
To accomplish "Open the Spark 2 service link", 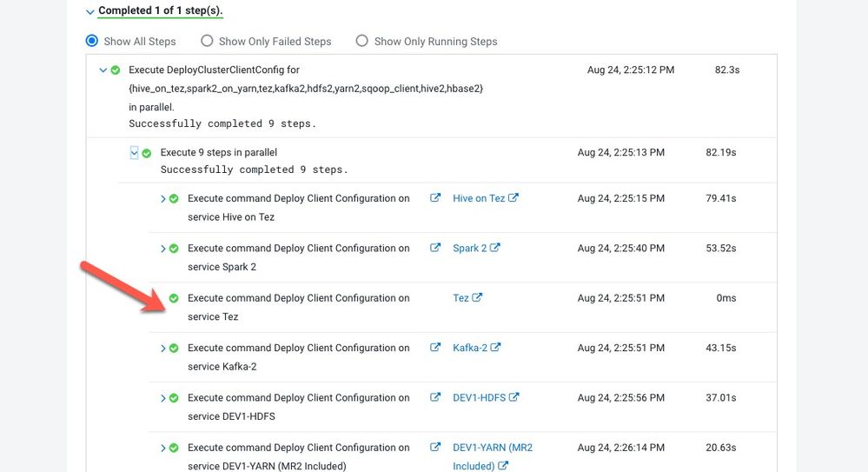I will point(469,249).
